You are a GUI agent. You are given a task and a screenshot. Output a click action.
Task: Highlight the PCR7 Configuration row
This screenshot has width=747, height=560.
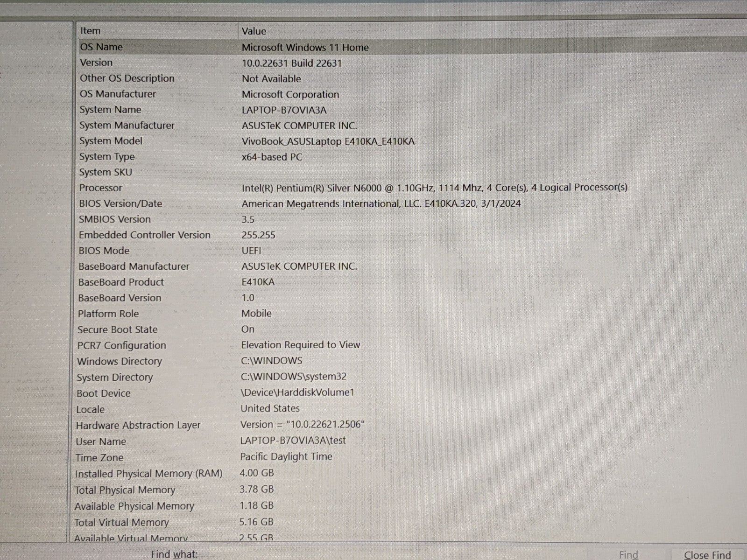click(121, 345)
